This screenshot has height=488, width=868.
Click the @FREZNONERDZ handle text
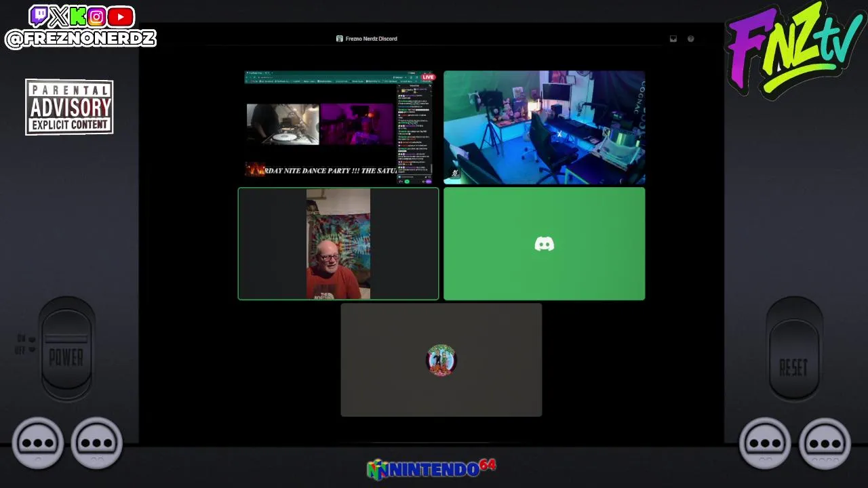tap(81, 38)
